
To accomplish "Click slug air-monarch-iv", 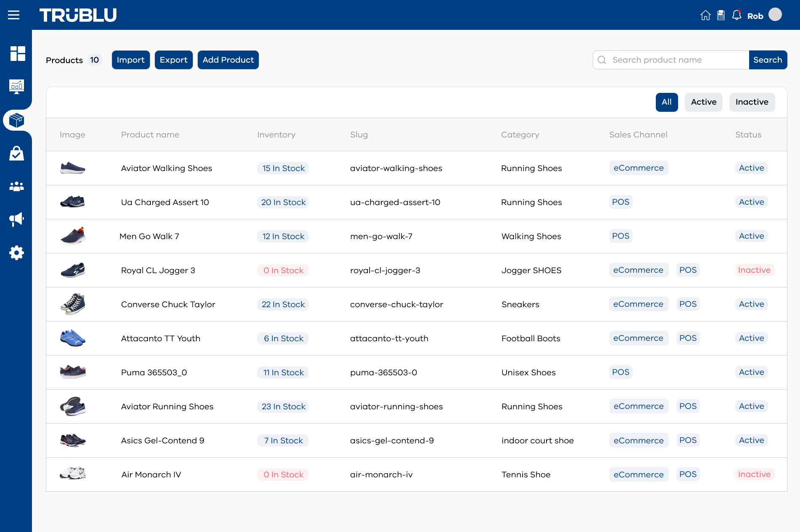I will tap(381, 474).
